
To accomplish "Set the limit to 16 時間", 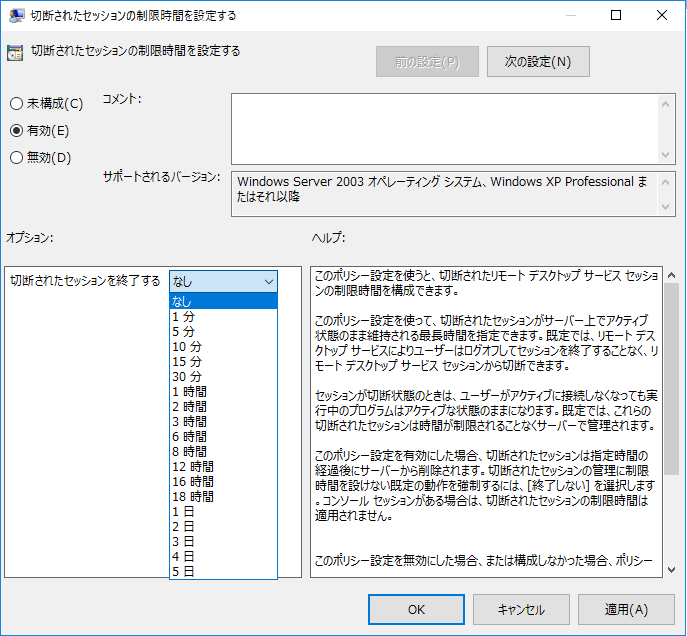I will tap(223, 481).
